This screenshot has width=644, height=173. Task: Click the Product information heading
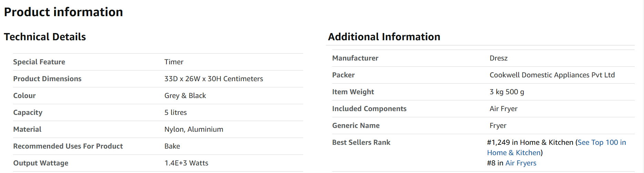63,12
